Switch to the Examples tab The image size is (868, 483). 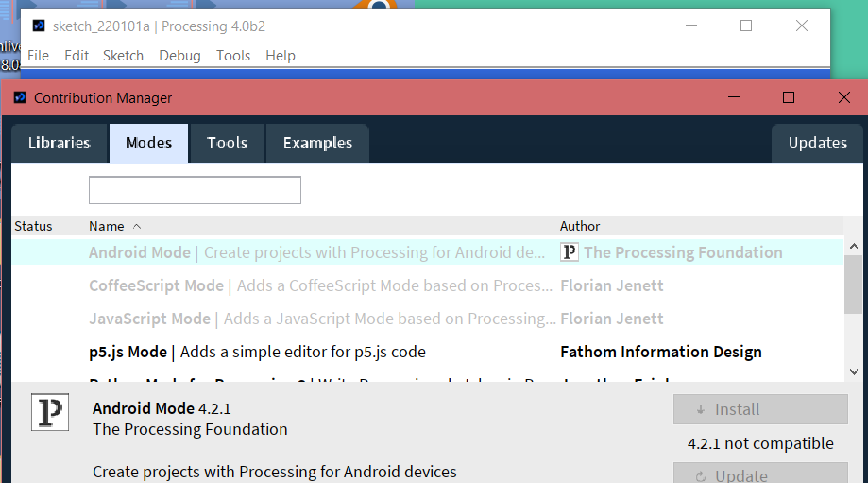pos(317,143)
